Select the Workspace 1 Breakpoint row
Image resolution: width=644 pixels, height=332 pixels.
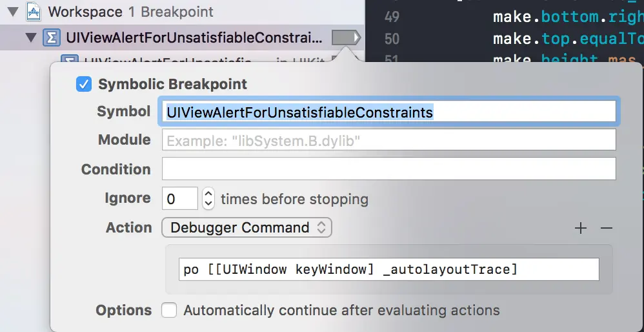click(182, 12)
